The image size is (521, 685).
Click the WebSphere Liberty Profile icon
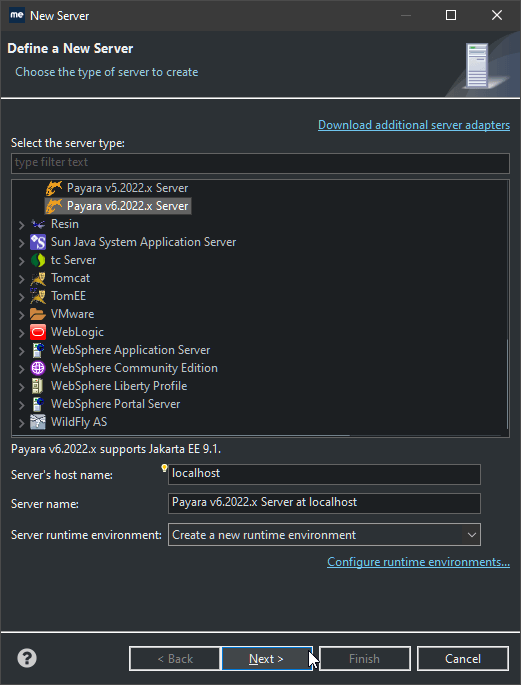pyautogui.click(x=38, y=386)
